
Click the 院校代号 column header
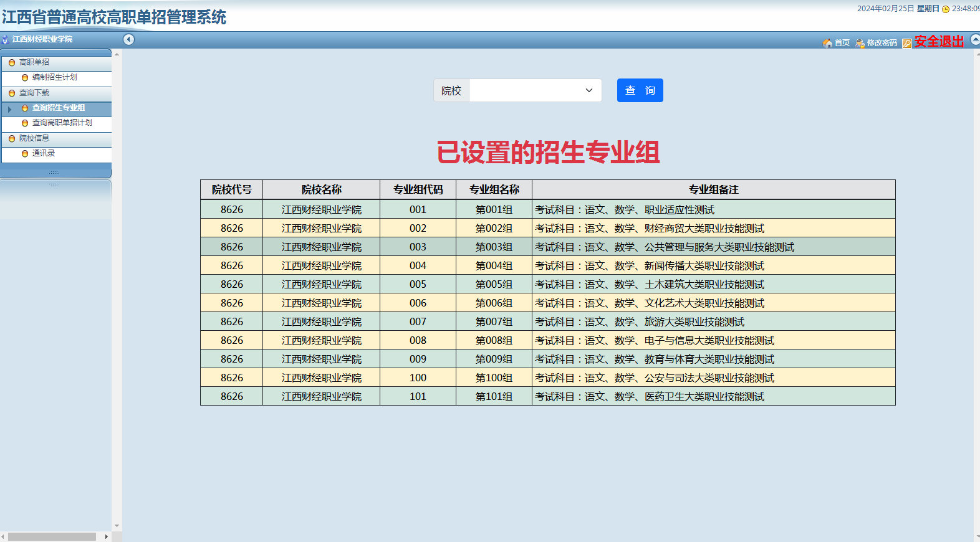tap(231, 189)
